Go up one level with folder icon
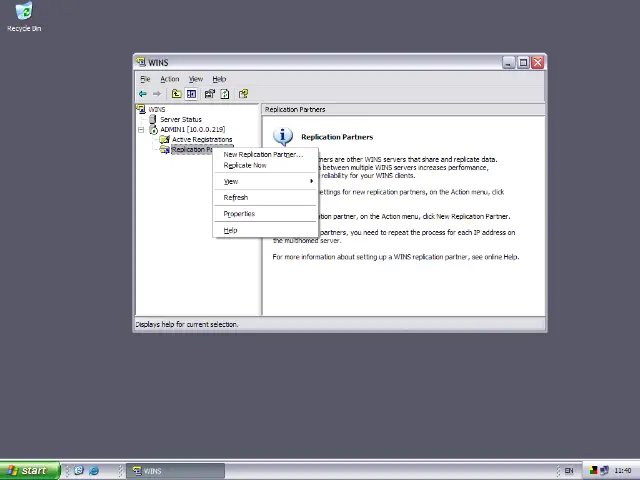The width and height of the screenshot is (640, 480). coord(176,94)
